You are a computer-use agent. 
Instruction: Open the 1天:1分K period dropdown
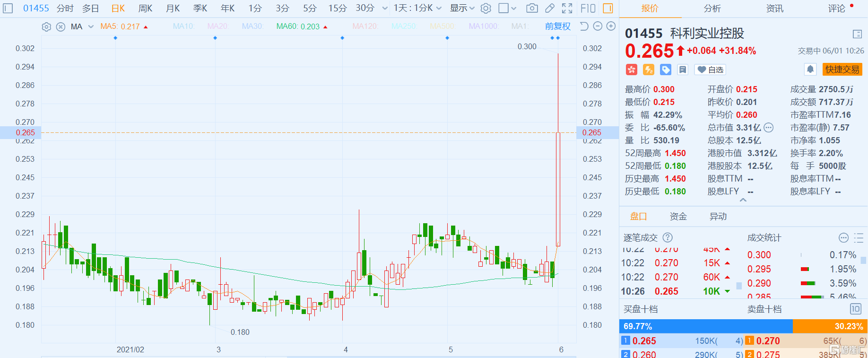[x=417, y=8]
